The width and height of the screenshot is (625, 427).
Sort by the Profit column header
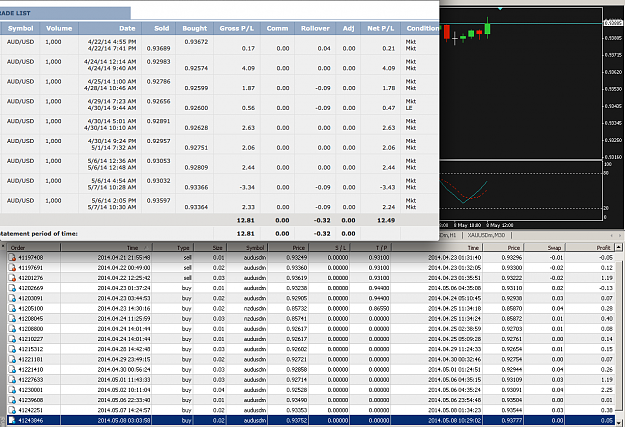click(590, 248)
